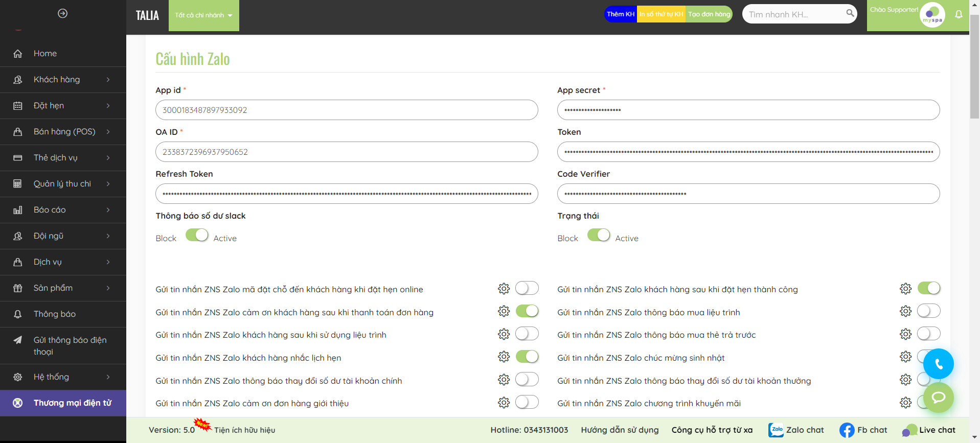Image resolution: width=980 pixels, height=443 pixels.
Task: Toggle Thông báo số dư slack switch
Action: [x=197, y=235]
